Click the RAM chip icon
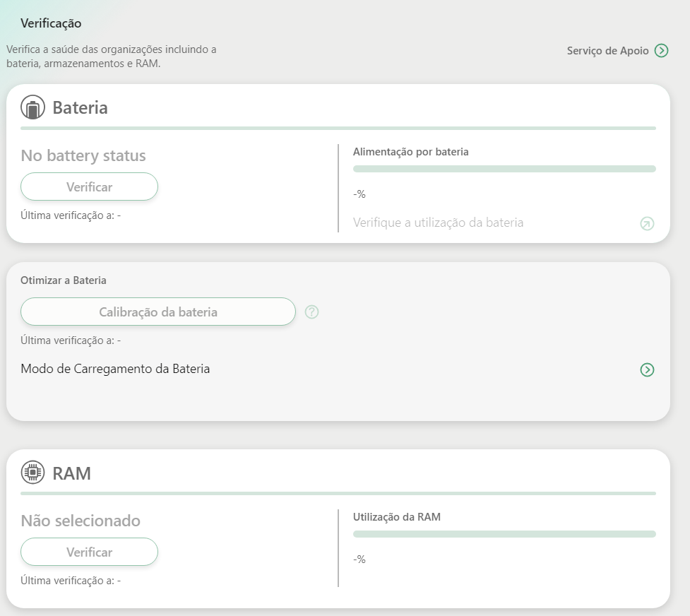This screenshot has width=690, height=616. [32, 473]
